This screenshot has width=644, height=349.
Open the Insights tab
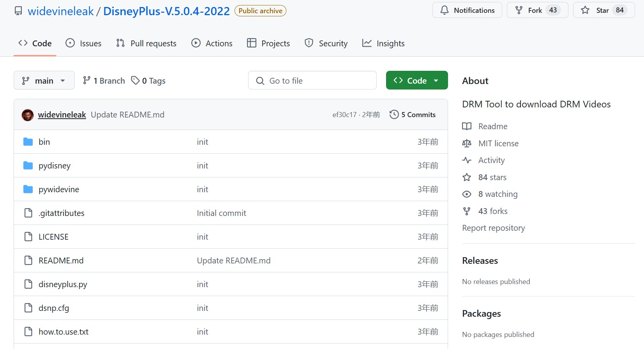[x=383, y=43]
